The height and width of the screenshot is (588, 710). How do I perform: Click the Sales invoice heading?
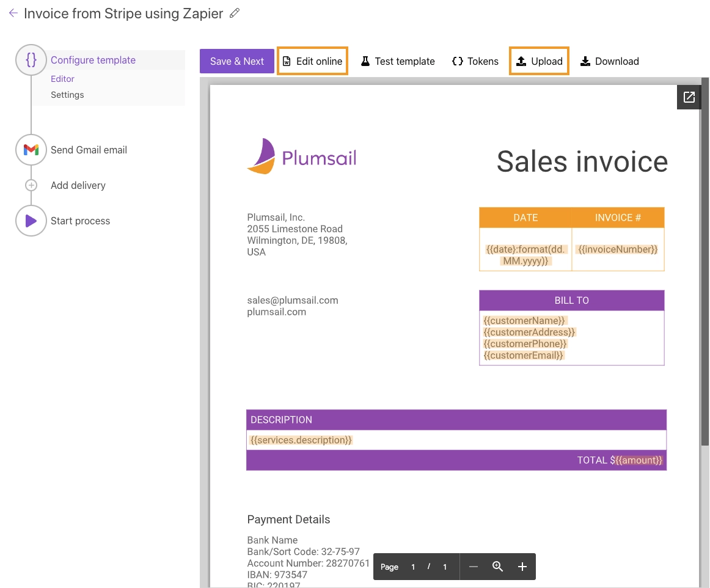tap(582, 162)
